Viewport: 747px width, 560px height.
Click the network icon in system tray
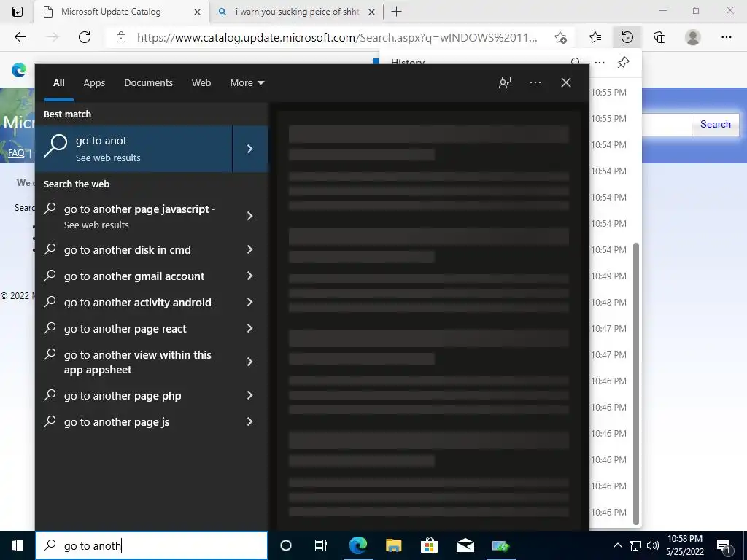click(635, 545)
